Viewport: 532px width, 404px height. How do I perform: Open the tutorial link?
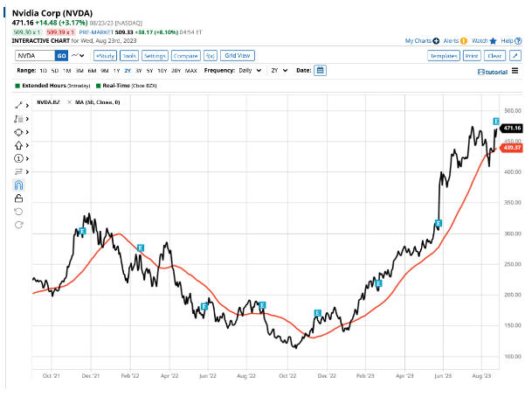[493, 72]
